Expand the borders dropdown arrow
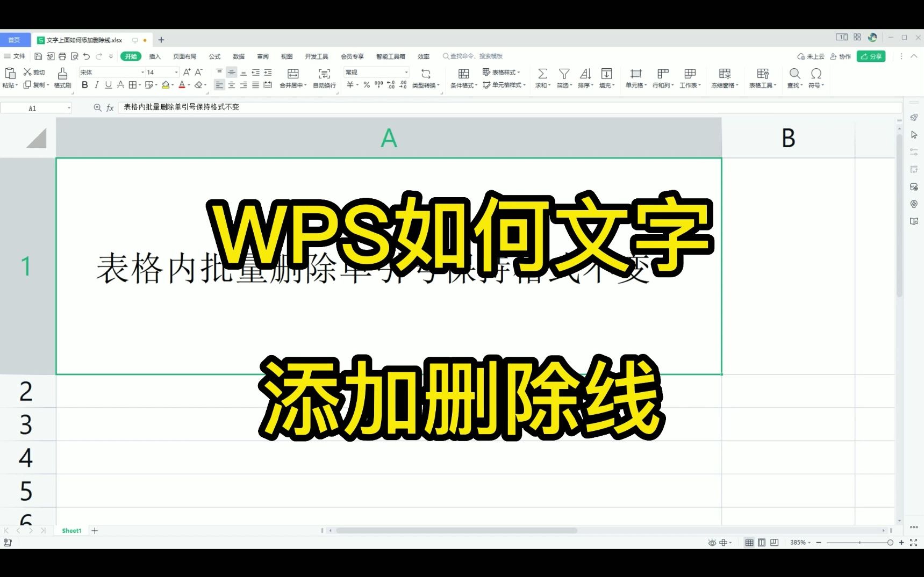Image resolution: width=924 pixels, height=577 pixels. point(140,85)
